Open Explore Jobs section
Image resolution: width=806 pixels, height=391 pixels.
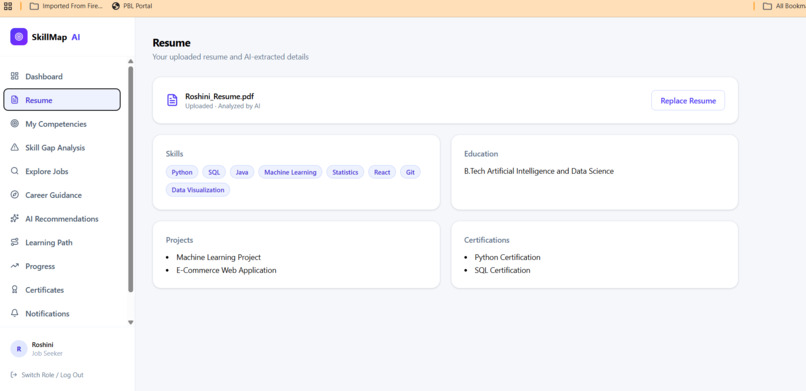[x=62, y=171]
